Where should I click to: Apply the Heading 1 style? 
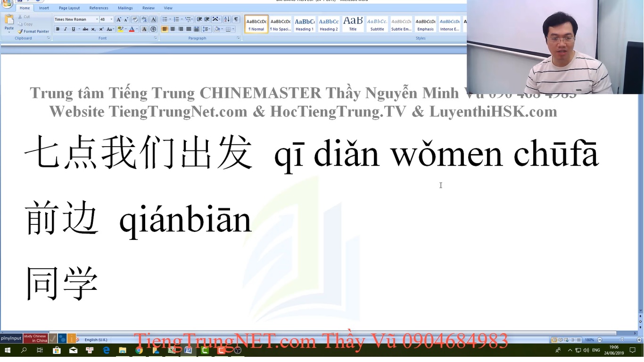point(305,24)
